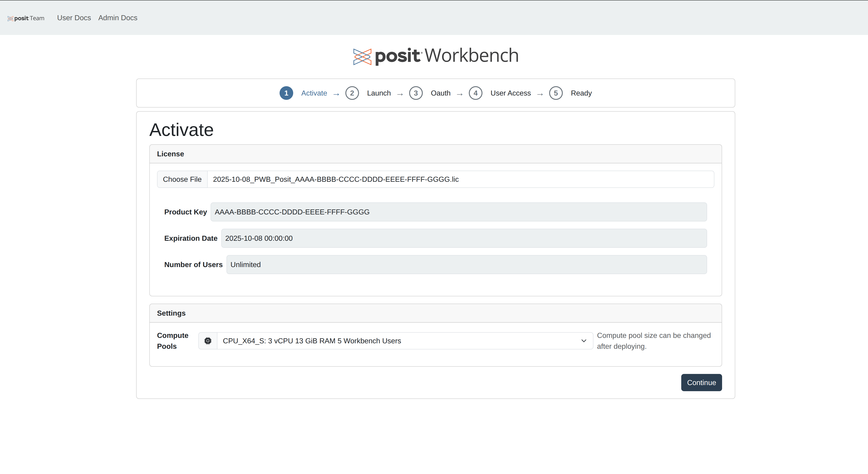Select step 2 circle icon

[x=352, y=93]
